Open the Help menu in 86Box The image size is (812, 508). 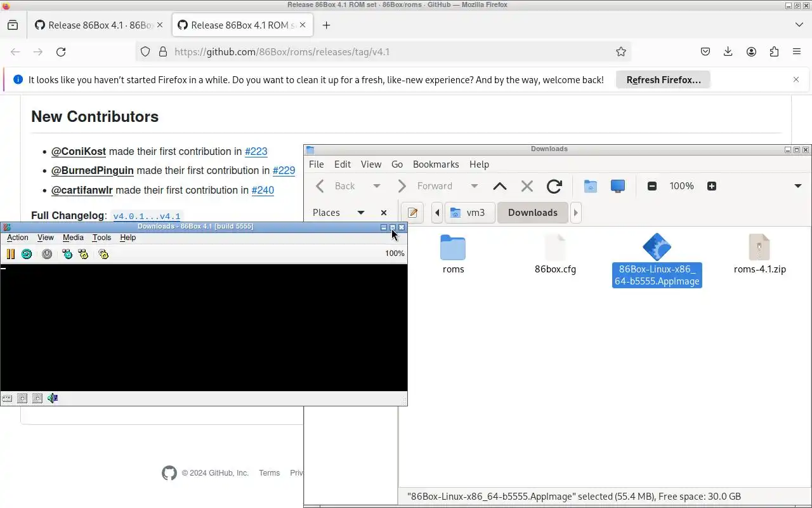pos(128,237)
